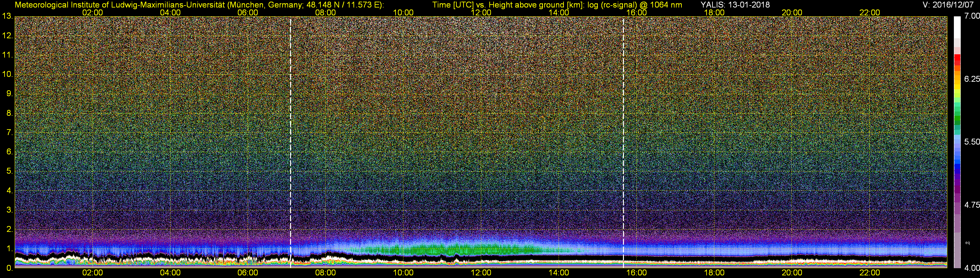The image size is (980, 278).
Task: Click the 22:00 label on the bottom time axis
Action: 870,273
